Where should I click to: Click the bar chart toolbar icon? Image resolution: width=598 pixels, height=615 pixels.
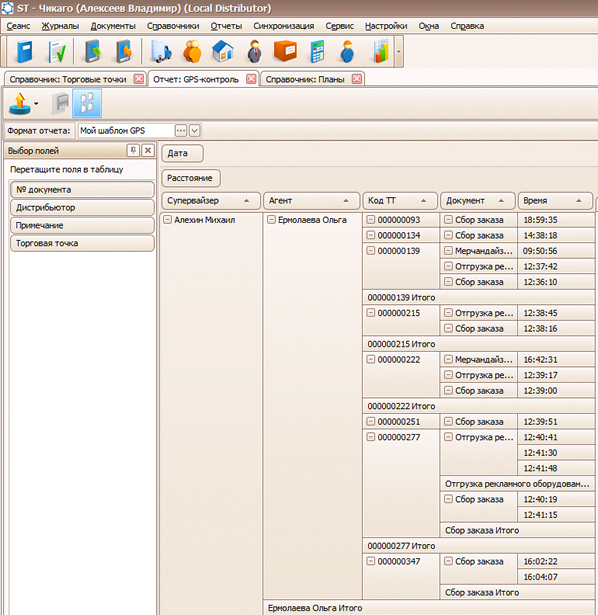381,51
